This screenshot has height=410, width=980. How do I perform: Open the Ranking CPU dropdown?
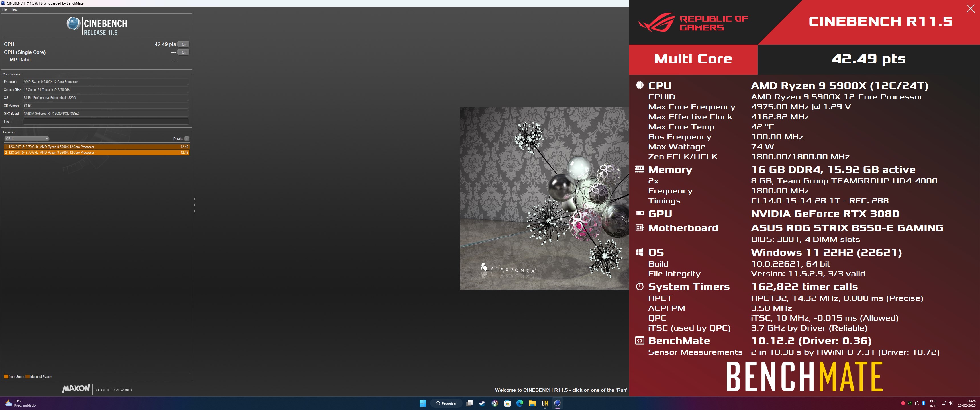[x=26, y=138]
